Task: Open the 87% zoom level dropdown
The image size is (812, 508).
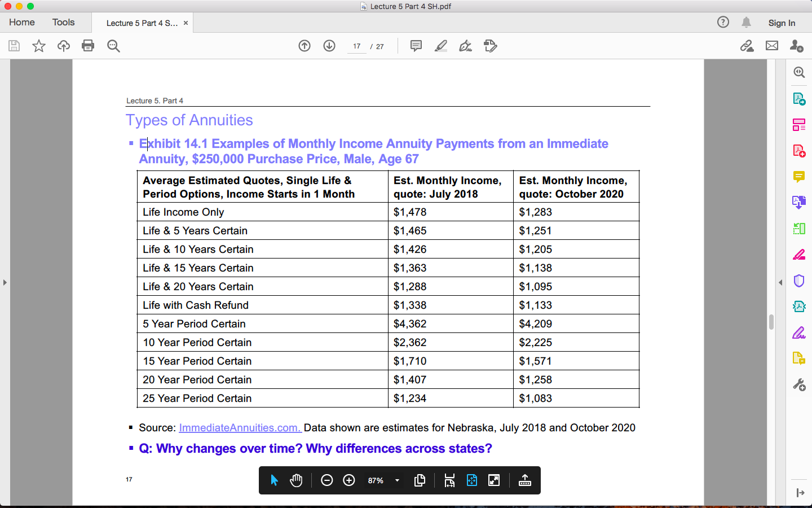Action: click(x=397, y=480)
